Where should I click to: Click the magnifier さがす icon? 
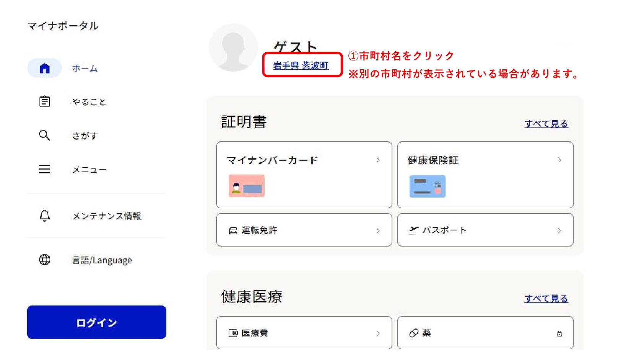click(44, 135)
